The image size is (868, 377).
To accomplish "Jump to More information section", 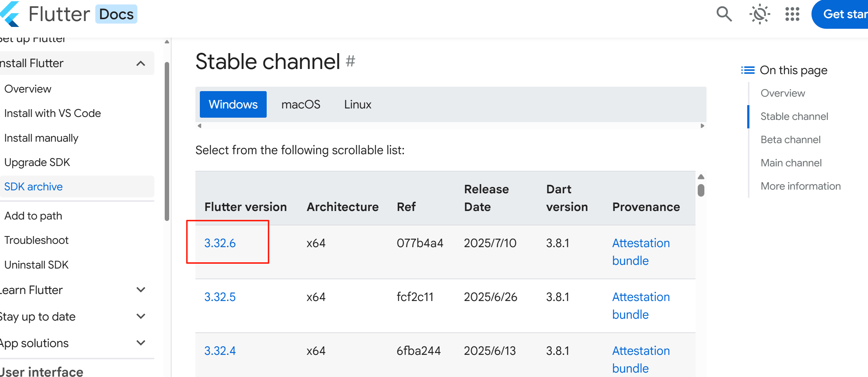I will coord(800,186).
